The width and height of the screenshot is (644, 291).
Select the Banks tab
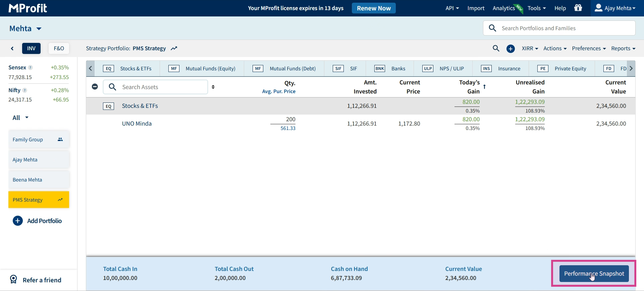click(390, 69)
